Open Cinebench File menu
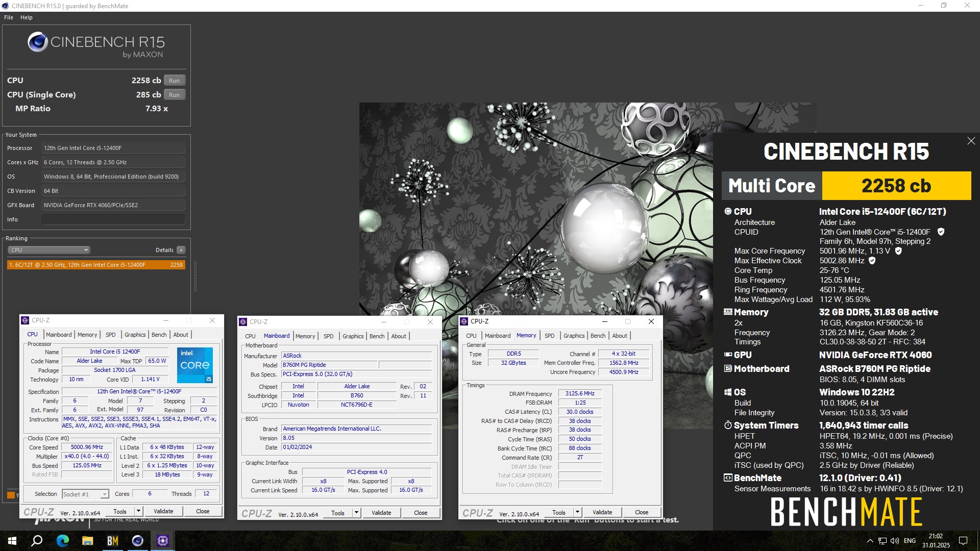Screen dimensions: 980x551 9,17
